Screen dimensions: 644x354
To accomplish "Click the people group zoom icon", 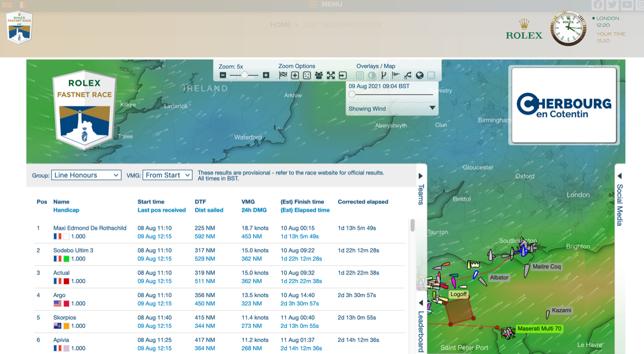I will coord(319,76).
